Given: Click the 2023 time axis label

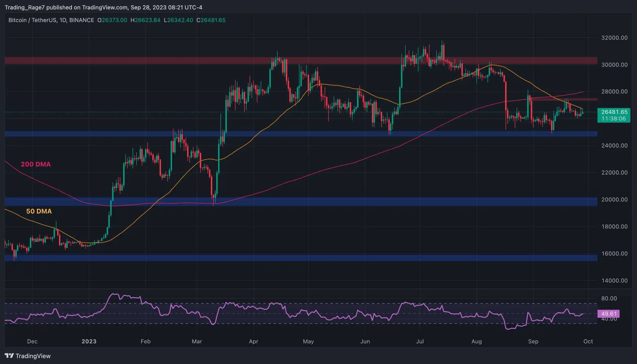Looking at the screenshot, I should [89, 341].
